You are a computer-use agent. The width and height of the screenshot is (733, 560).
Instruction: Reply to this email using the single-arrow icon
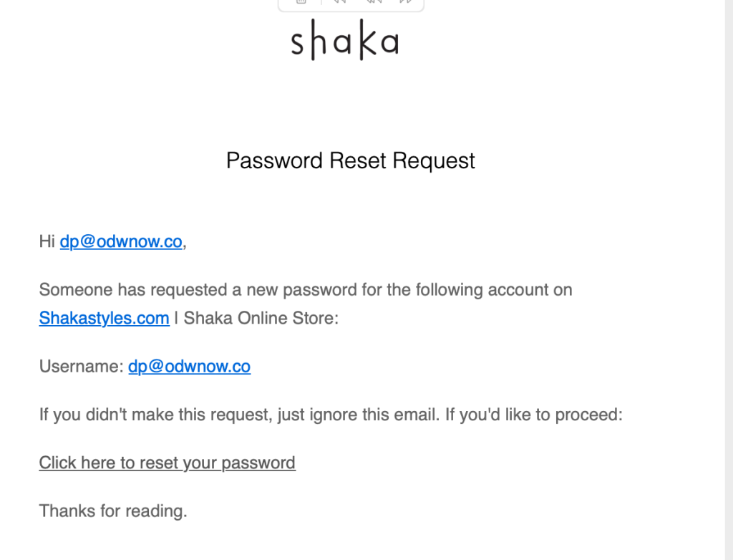click(x=339, y=2)
